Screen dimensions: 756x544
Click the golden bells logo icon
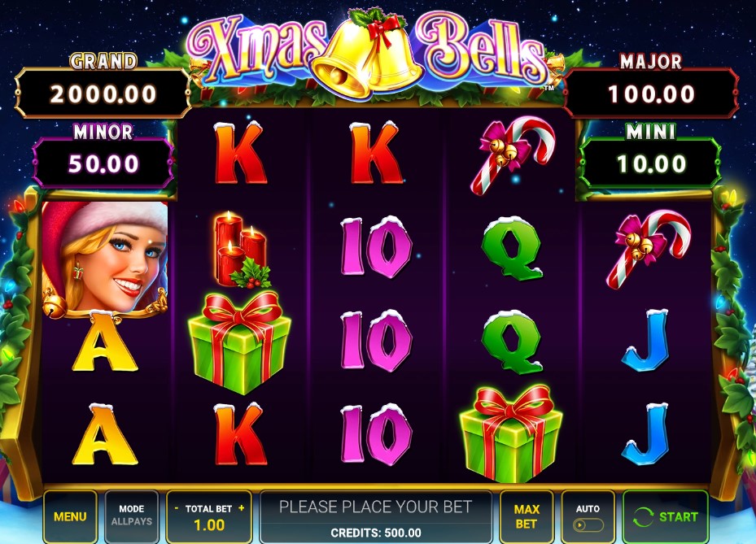tap(367, 54)
